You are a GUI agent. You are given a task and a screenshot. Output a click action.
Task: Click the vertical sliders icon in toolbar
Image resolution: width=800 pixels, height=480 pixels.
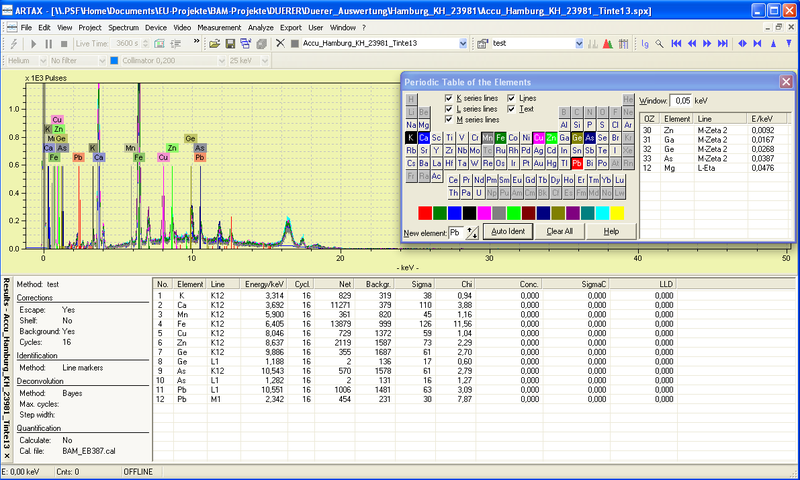(623, 44)
